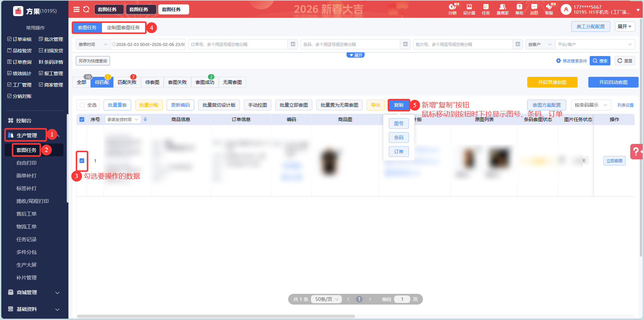The width and height of the screenshot is (644, 320).
Task: Open the 商品图 thumbnail in row 1
Action: [329, 162]
